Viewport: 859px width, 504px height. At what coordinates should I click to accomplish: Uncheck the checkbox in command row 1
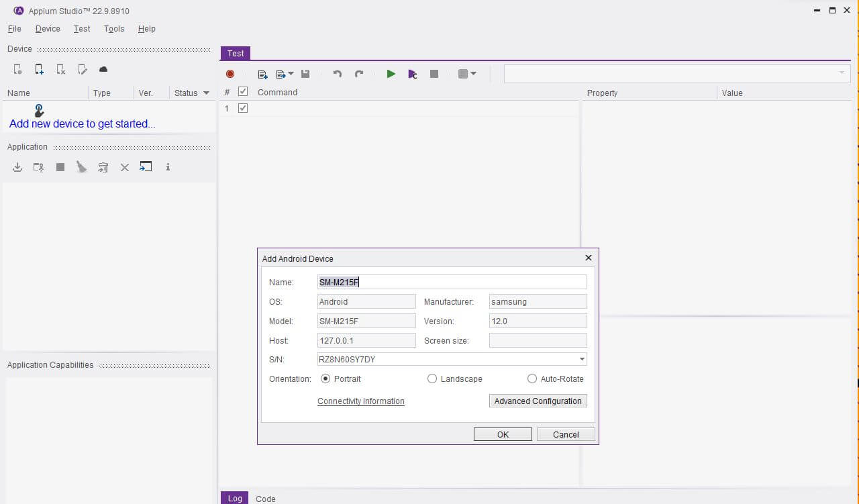pyautogui.click(x=243, y=108)
